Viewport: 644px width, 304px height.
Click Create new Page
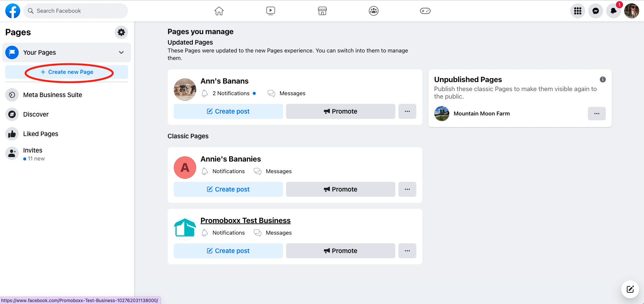coord(67,72)
